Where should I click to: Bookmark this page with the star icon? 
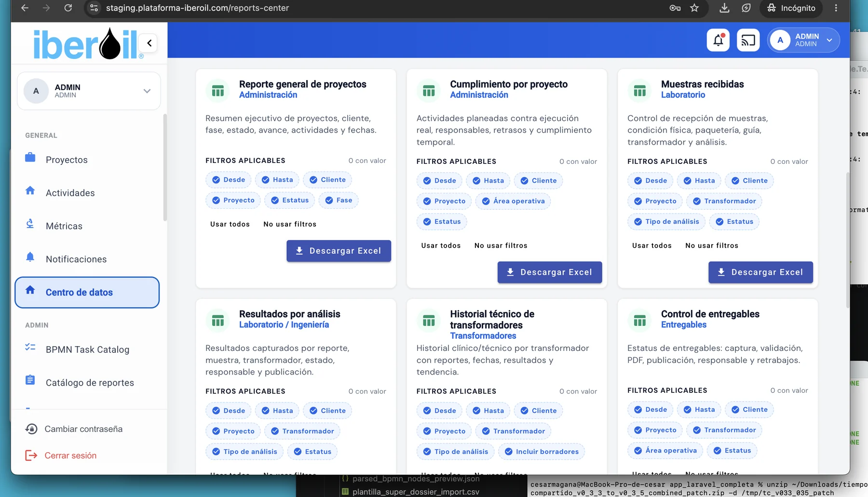click(694, 8)
